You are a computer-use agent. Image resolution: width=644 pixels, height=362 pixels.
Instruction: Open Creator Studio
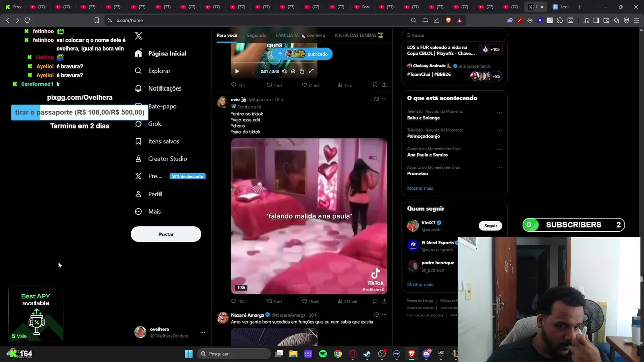(x=161, y=159)
